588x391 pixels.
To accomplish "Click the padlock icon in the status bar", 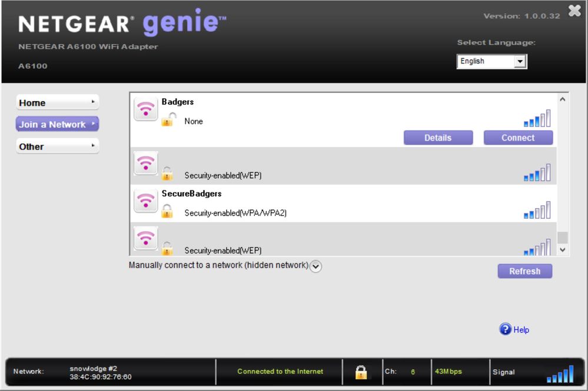I will (361, 372).
